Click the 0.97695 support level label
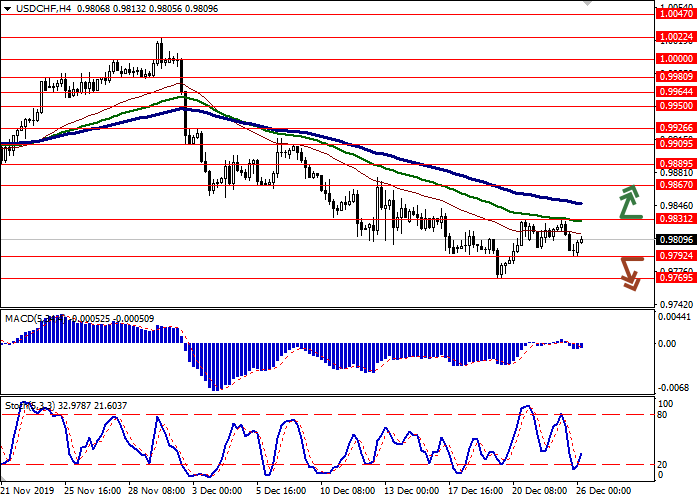This screenshot has height=500, width=700. (676, 278)
